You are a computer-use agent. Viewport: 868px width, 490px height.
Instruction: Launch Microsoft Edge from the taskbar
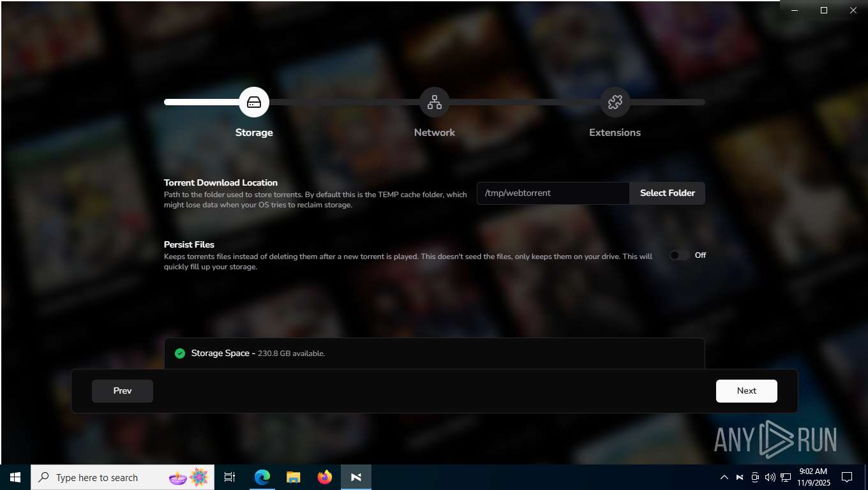[x=262, y=477]
